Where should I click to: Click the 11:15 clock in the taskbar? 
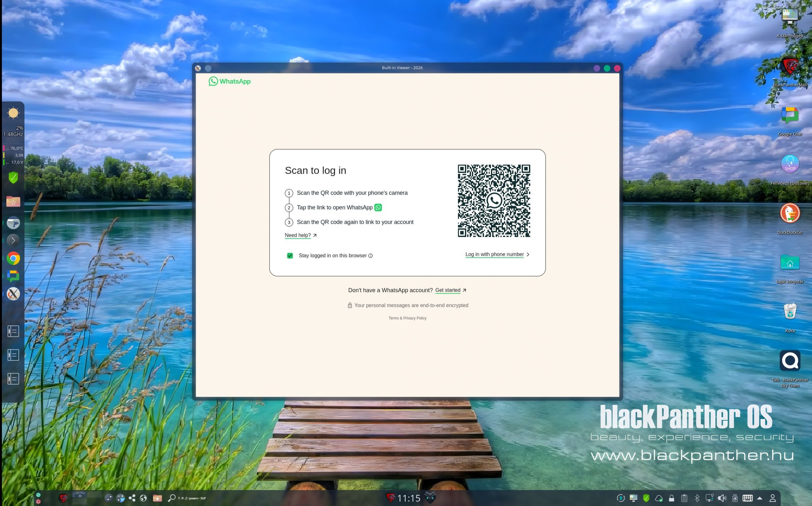tap(409, 498)
